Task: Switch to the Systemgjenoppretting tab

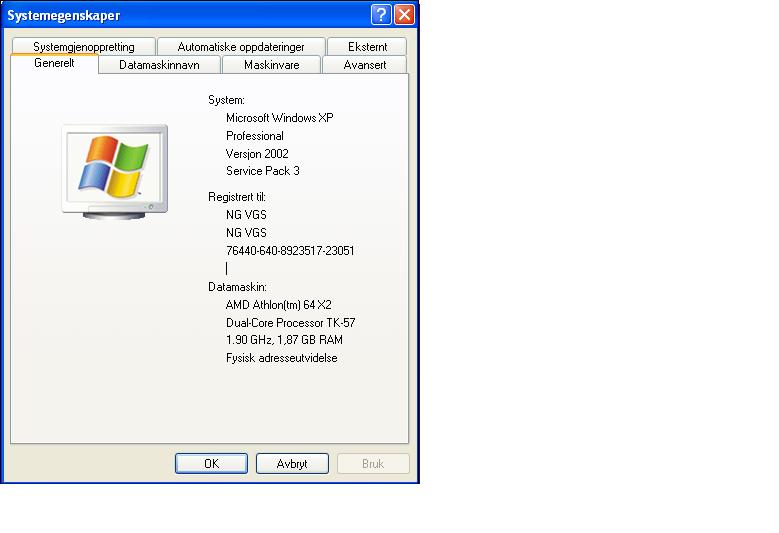Action: (83, 47)
